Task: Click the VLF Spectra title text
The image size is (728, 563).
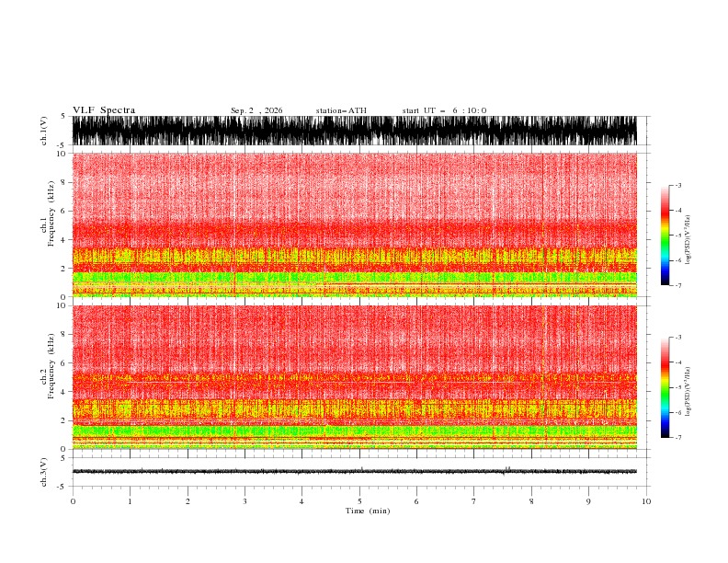Action: (x=104, y=110)
